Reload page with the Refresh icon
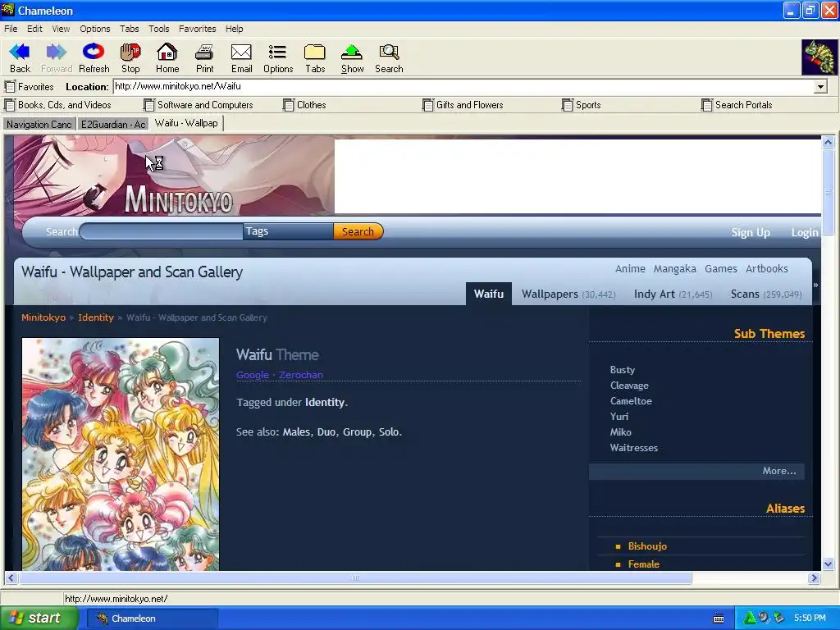The width and height of the screenshot is (840, 630). point(94,52)
